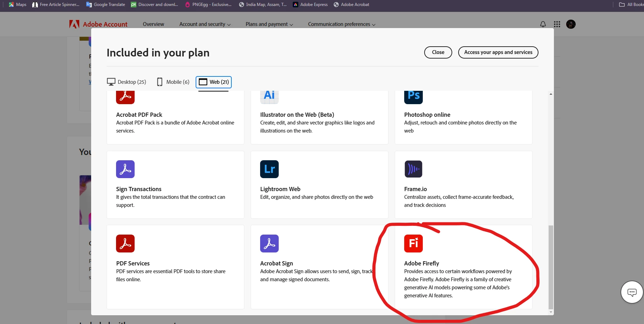Click the Adobe Account title link

coord(105,24)
